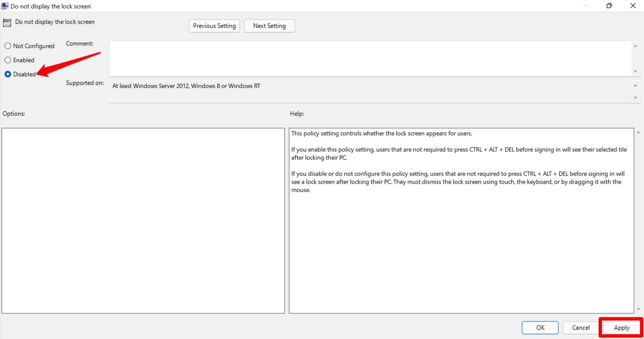644x339 pixels.
Task: Go to Next Setting
Action: point(269,26)
